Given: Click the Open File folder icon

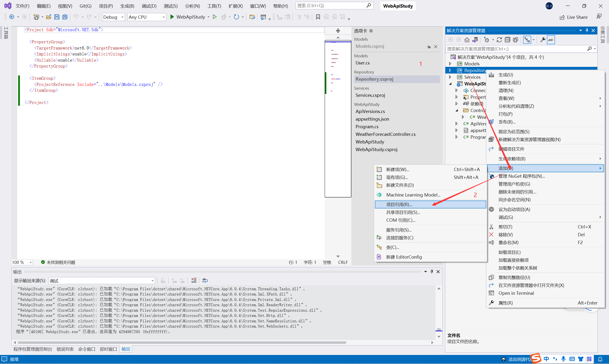Looking at the screenshot, I should [49, 17].
